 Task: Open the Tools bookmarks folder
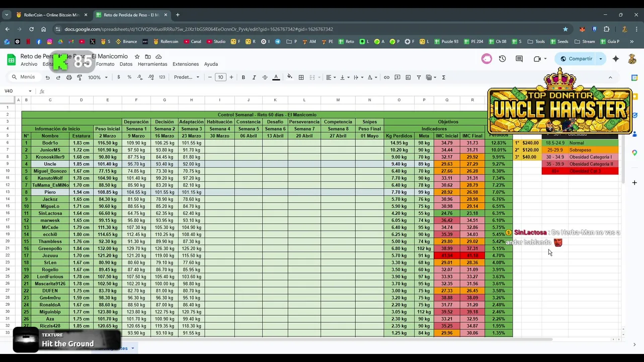pyautogui.click(x=536, y=42)
